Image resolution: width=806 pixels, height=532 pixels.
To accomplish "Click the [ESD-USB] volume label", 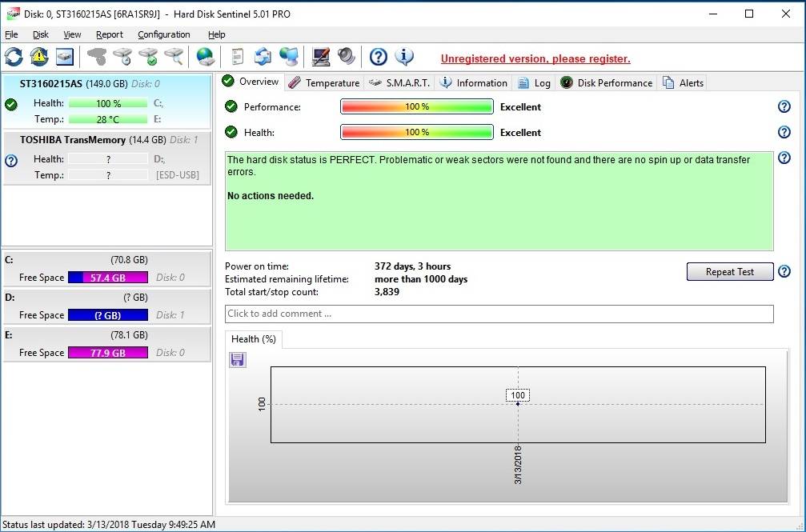I will tap(178, 175).
